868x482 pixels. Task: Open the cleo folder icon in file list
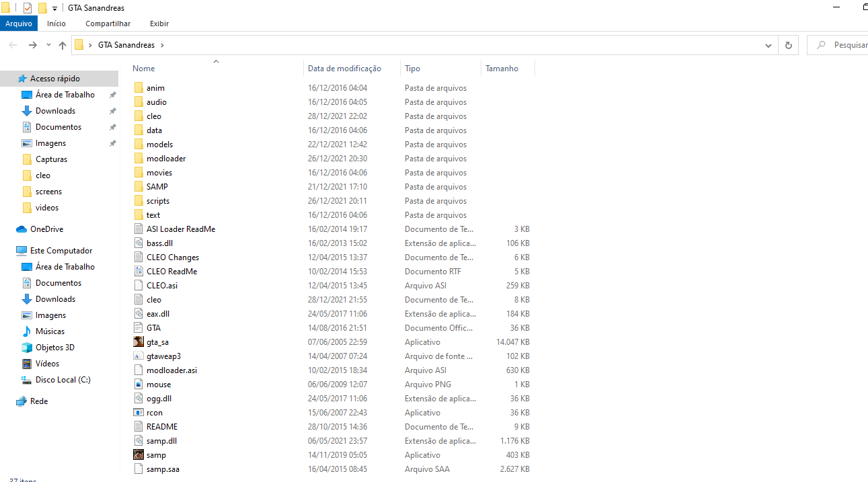[139, 116]
